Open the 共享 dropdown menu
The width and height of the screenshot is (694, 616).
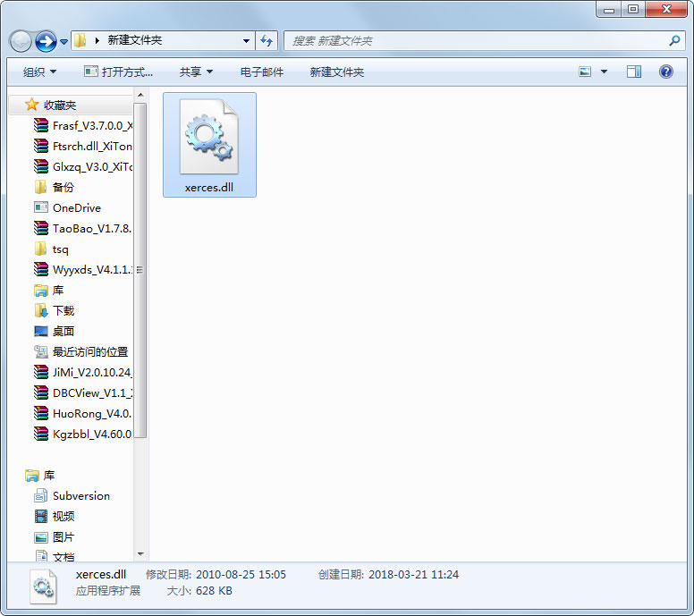pos(196,72)
